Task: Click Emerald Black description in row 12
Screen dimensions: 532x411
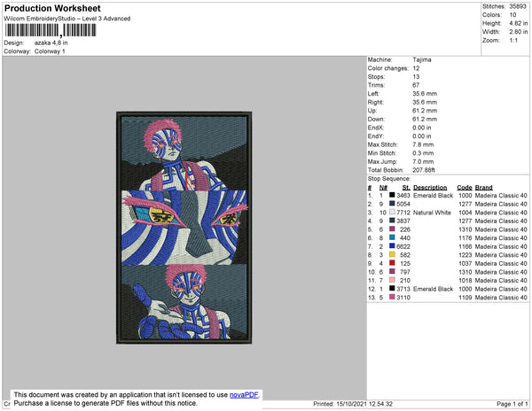Action: click(x=434, y=289)
